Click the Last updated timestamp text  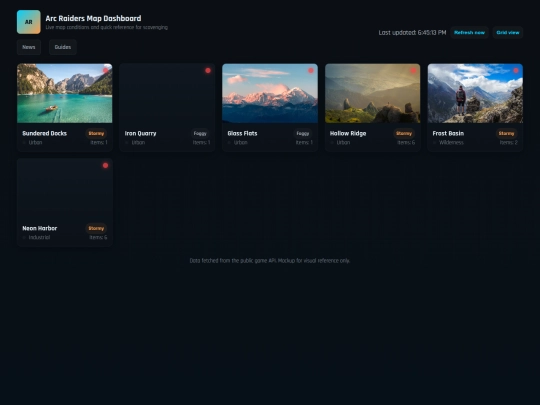click(x=412, y=33)
